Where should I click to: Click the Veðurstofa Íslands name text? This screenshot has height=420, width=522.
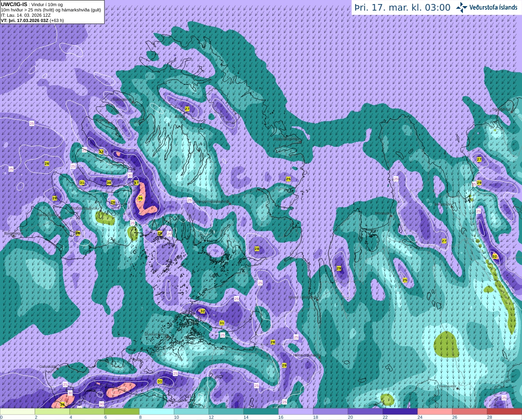493,7
